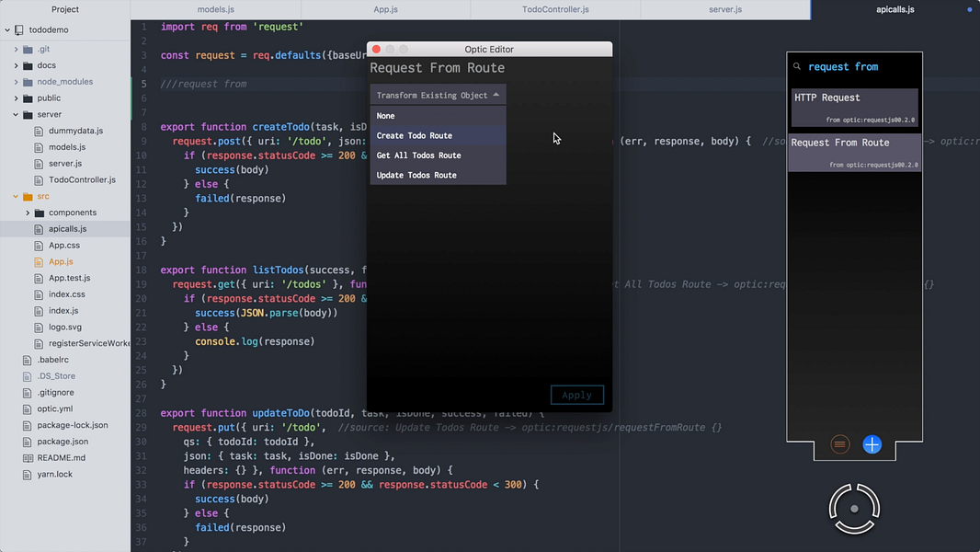Switch to the App.js tab
The image size is (980, 552).
pos(385,9)
